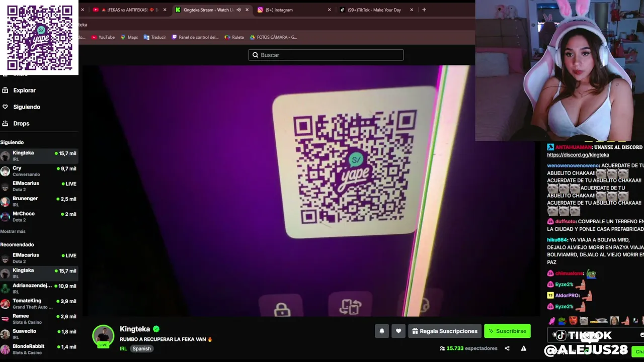Switch to the TikTok - Make Your Day tab

point(374,10)
